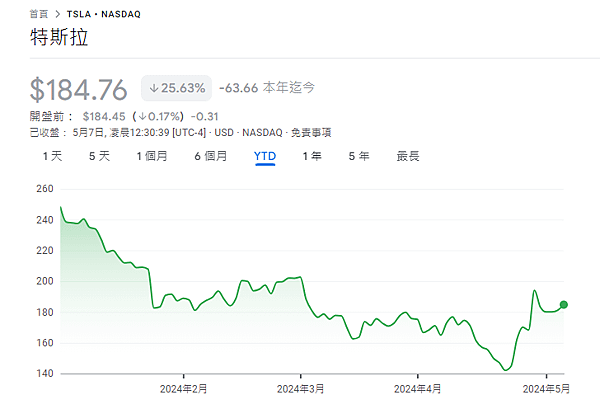Click the 2024年3月 axis label
The width and height of the screenshot is (600, 409).
point(301,389)
